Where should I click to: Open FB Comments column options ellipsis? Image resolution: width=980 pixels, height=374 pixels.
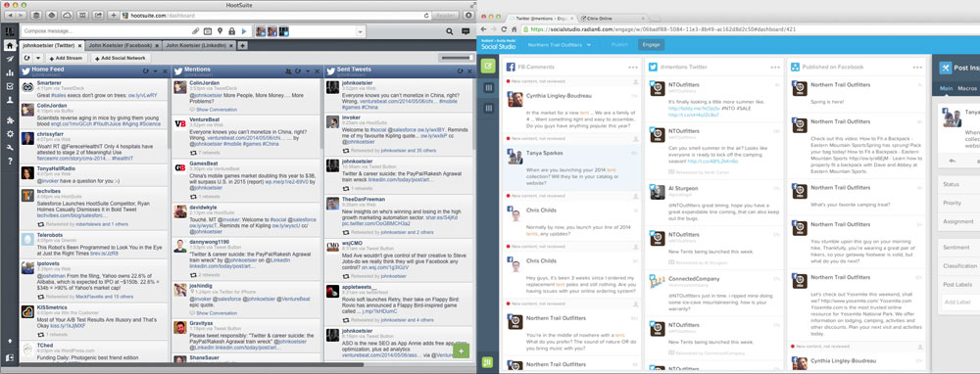coord(633,67)
